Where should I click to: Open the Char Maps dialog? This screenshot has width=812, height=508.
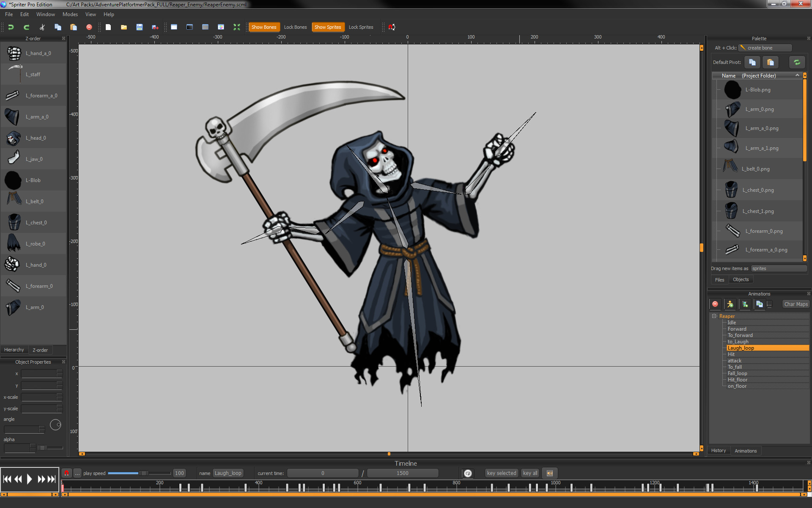tap(795, 304)
